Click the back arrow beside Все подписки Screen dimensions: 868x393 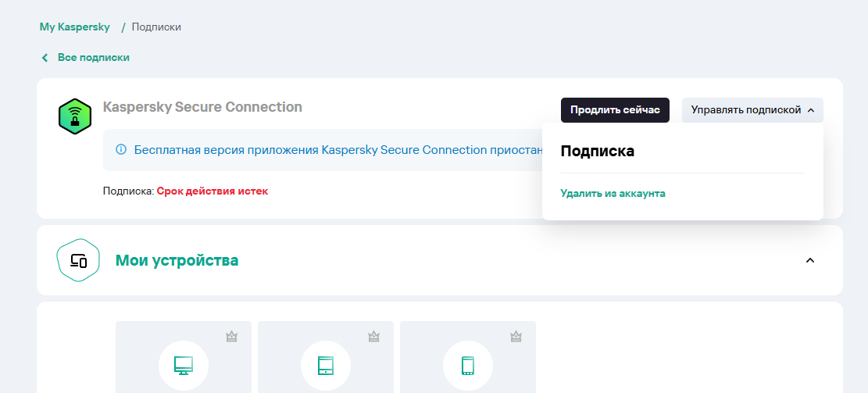pyautogui.click(x=45, y=58)
